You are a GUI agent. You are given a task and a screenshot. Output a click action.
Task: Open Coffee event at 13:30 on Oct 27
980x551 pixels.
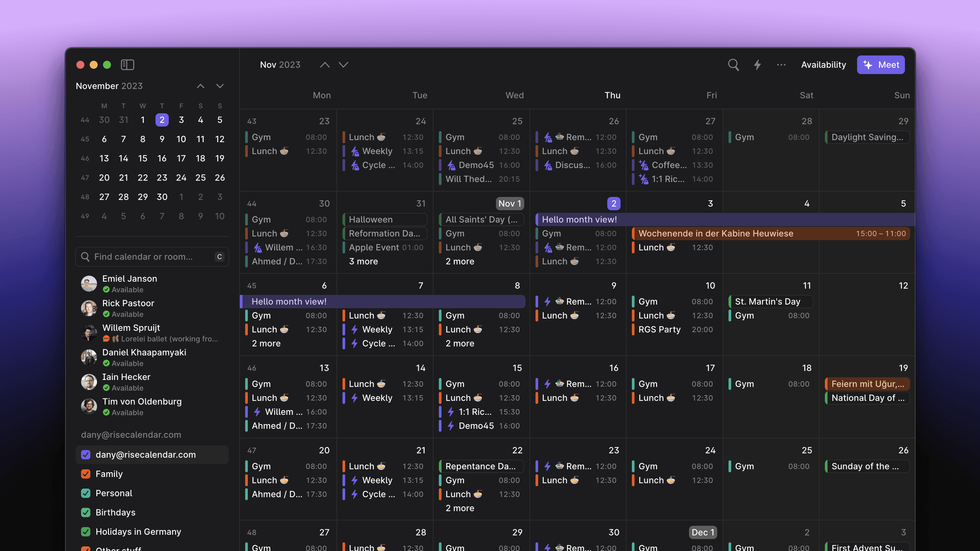(674, 165)
